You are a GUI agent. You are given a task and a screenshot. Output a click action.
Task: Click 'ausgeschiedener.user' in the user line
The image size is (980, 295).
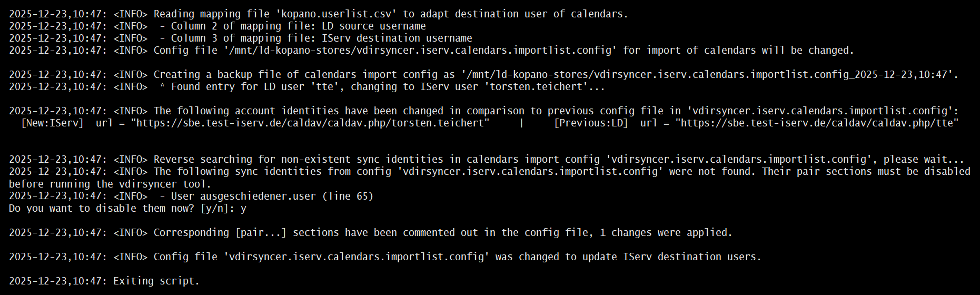click(x=258, y=196)
